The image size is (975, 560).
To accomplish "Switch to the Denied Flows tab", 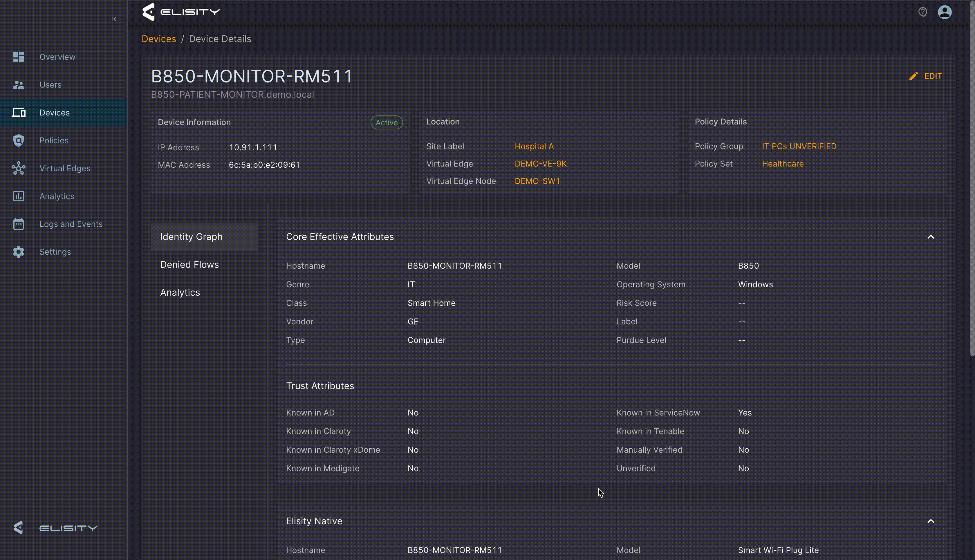I will tap(204, 265).
